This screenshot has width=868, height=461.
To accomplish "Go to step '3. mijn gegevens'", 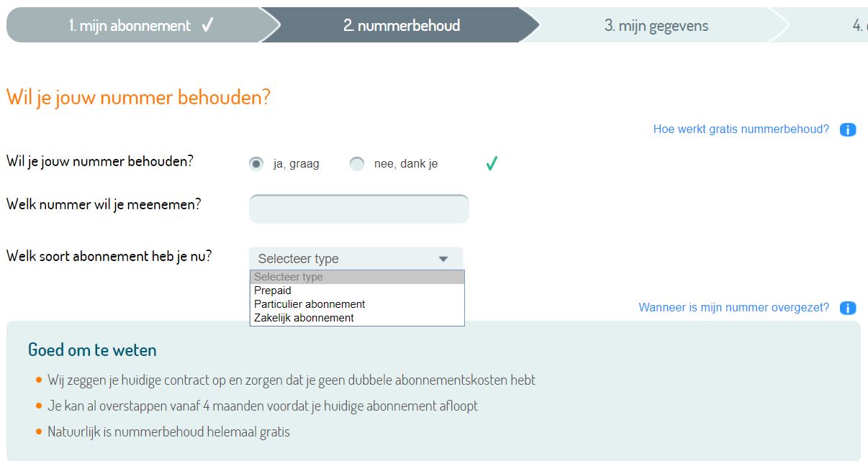I will point(656,24).
